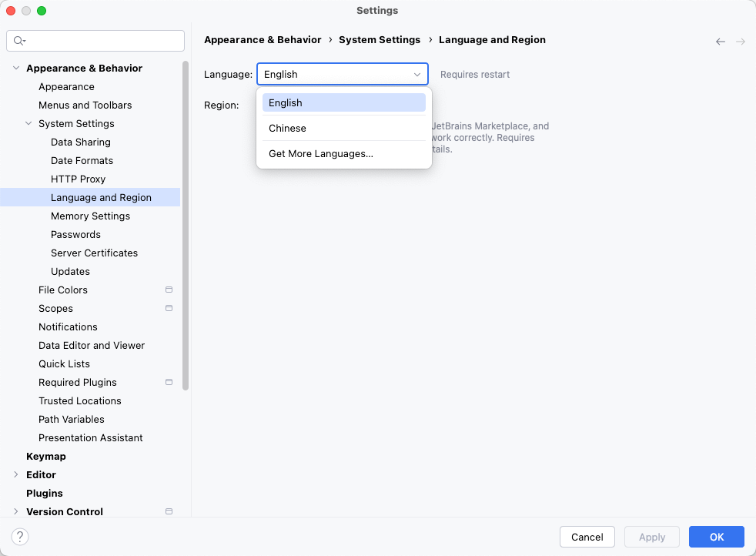Select Presentation Assistant in the tree
The image size is (756, 556).
(91, 438)
